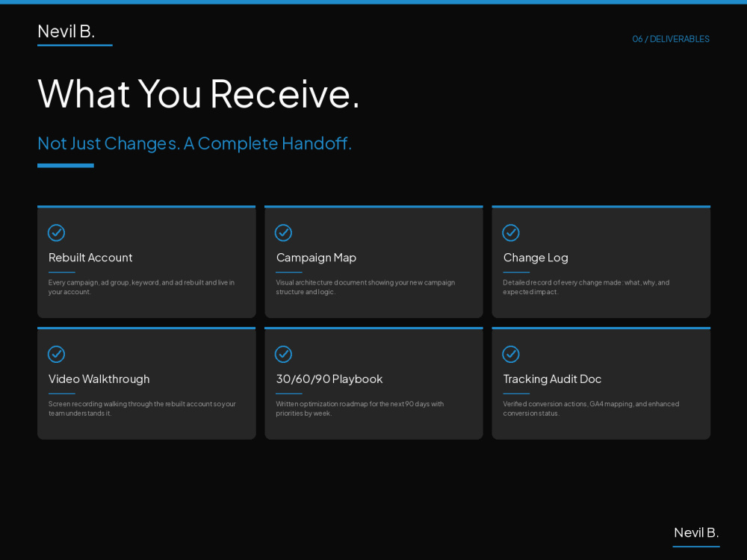Click 'Not Just Changes. A Complete Handoff.' subtitle
The width and height of the screenshot is (747, 560).
click(x=194, y=143)
